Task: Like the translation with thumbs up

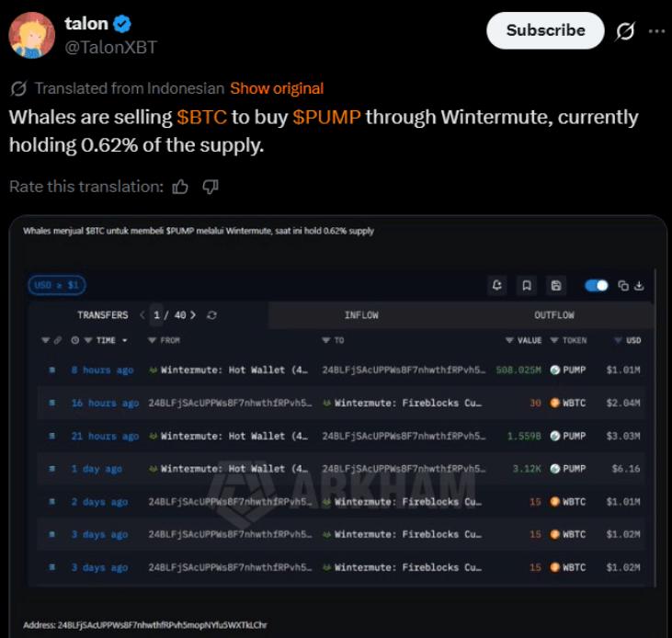Action: [x=180, y=187]
